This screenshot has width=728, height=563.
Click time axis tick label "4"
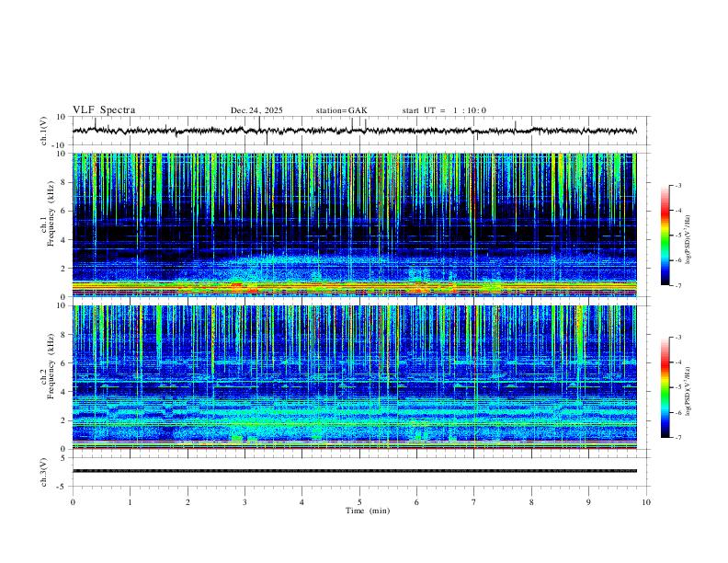(x=302, y=502)
